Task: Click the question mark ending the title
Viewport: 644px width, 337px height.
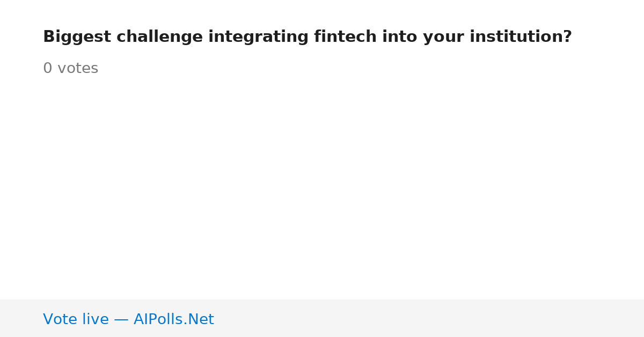Action: [567, 37]
